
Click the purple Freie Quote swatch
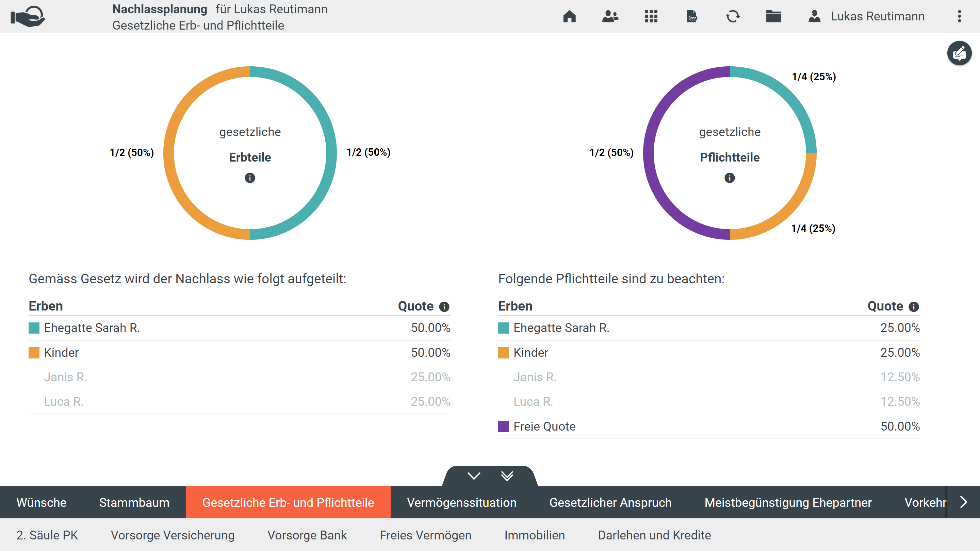pos(503,426)
